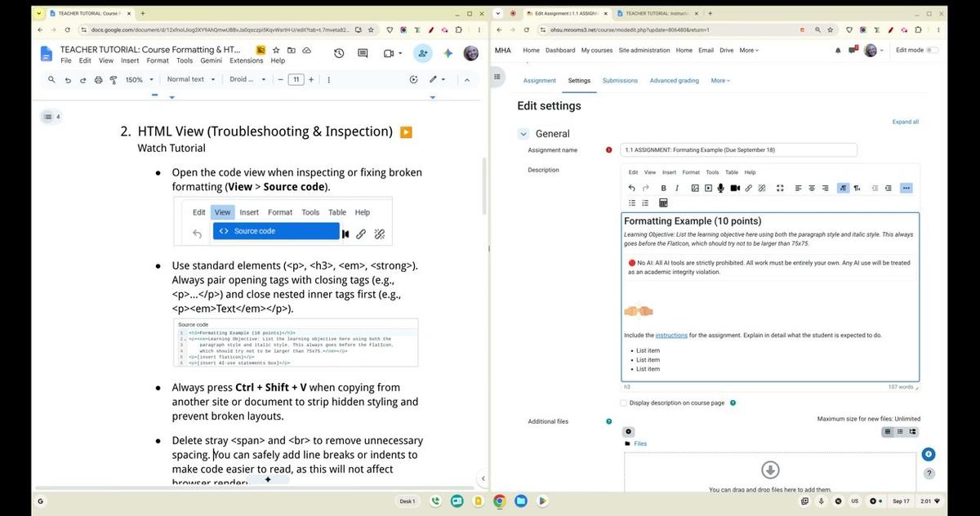Click the Expand all link

click(x=905, y=122)
